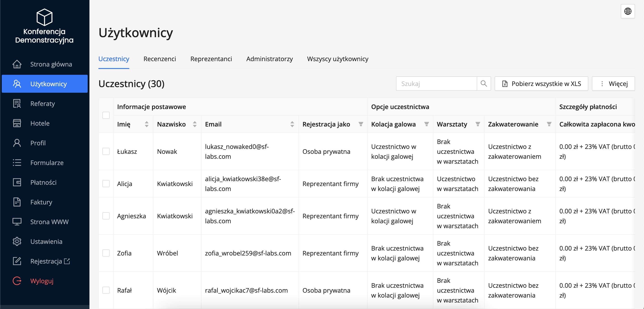
Task: Click the gear icon beside Ustawienia
Action: 17,241
